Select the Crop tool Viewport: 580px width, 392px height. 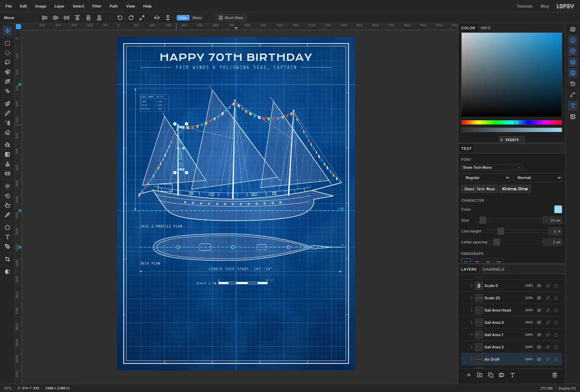[x=7, y=259]
